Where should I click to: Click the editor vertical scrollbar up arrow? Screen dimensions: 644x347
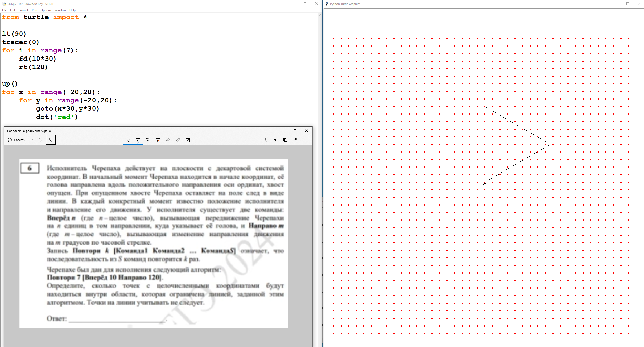tap(320, 15)
